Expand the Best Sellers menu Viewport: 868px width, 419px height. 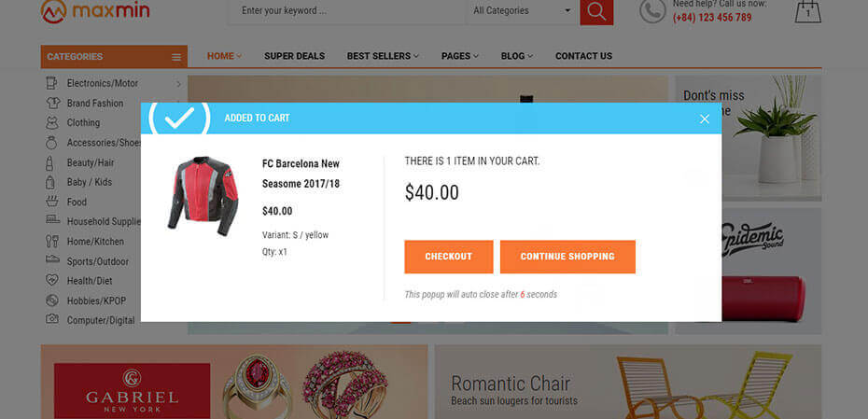383,56
